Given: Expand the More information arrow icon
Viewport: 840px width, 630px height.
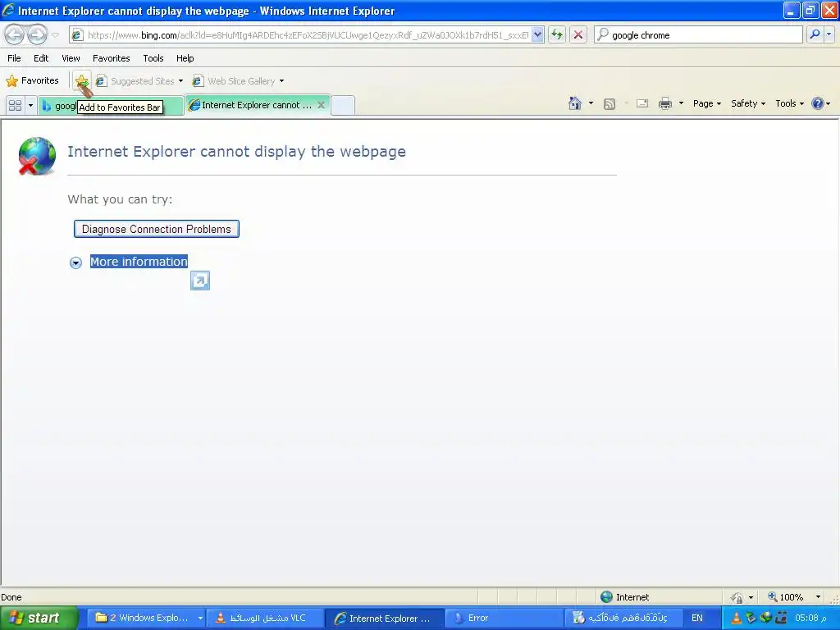Looking at the screenshot, I should [x=75, y=262].
